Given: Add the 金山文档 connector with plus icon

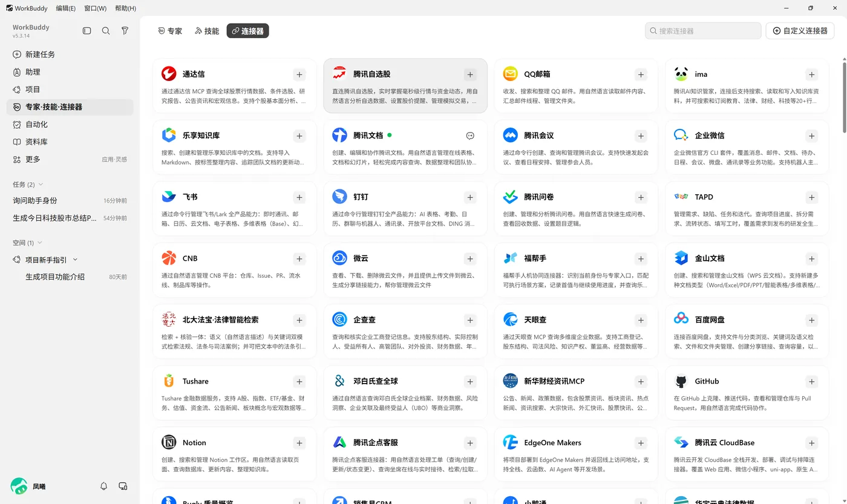Looking at the screenshot, I should [812, 259].
